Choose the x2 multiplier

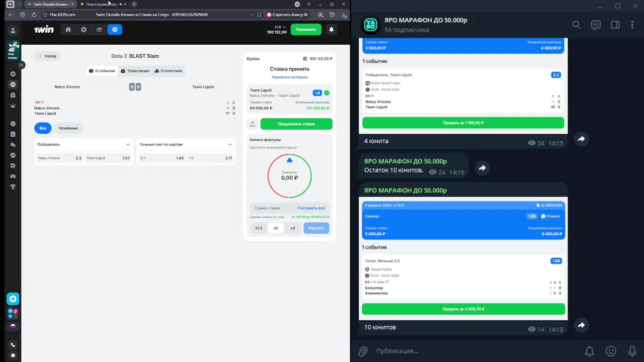[x=276, y=228]
